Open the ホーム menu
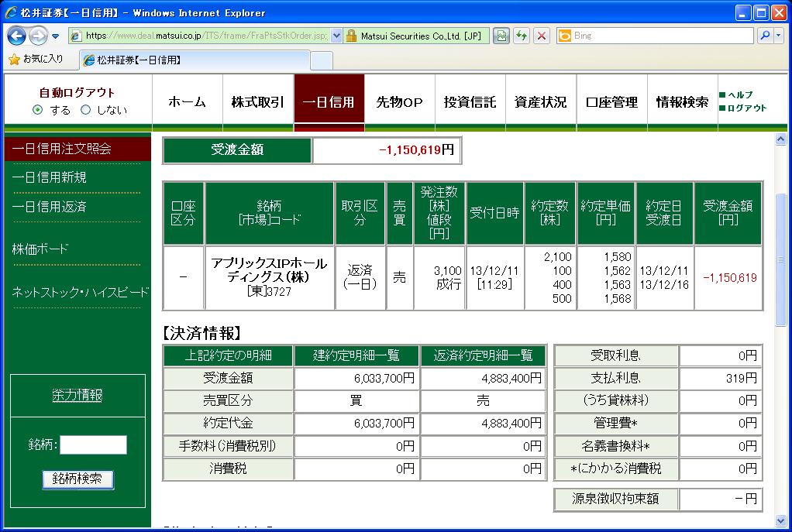Viewport: 792px width, 532px height. [x=188, y=102]
